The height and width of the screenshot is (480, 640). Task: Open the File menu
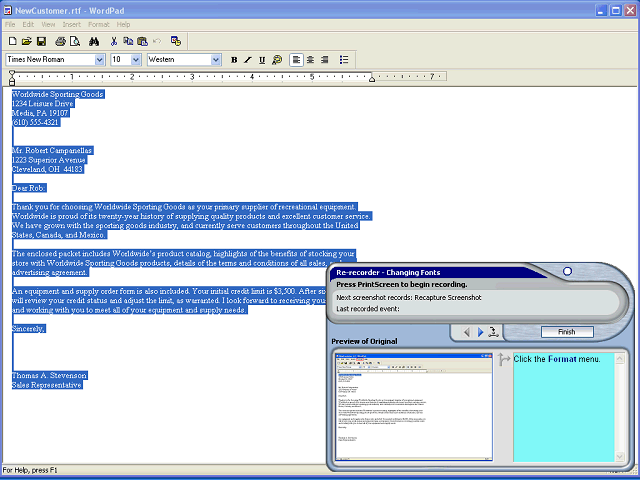10,24
